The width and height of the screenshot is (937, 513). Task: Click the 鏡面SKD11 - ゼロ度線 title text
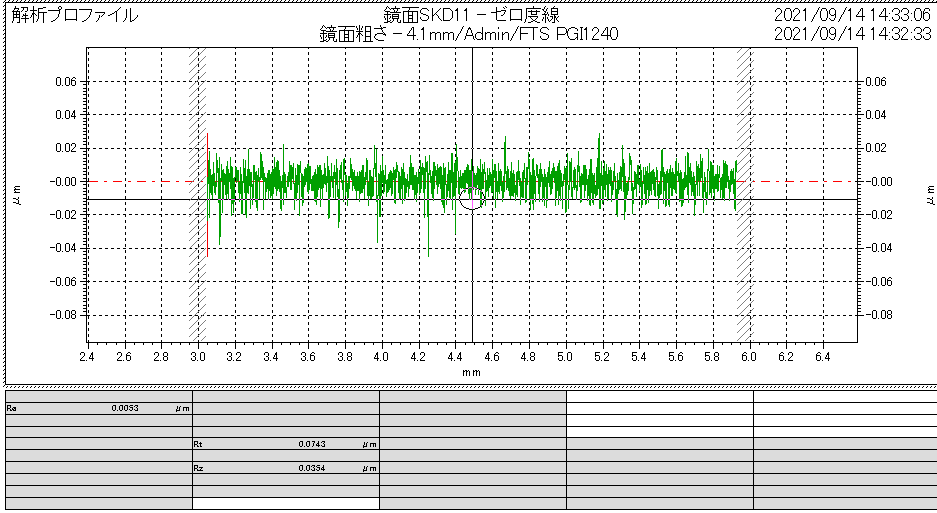click(471, 16)
